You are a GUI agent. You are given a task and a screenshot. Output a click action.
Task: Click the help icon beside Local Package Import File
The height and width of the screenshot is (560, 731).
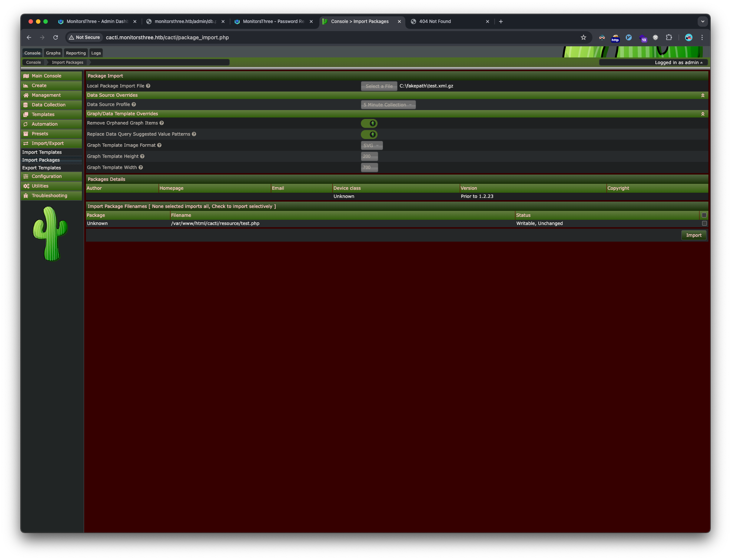(148, 86)
